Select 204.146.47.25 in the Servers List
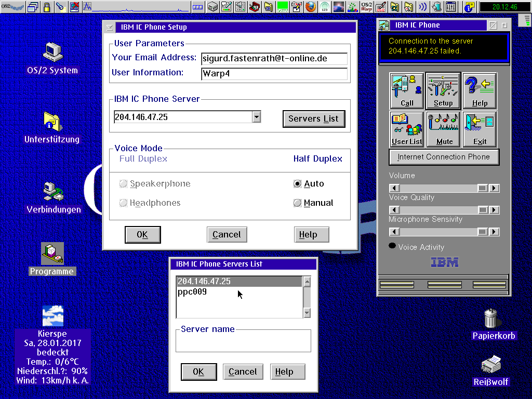This screenshot has width=532, height=399. coord(239,281)
